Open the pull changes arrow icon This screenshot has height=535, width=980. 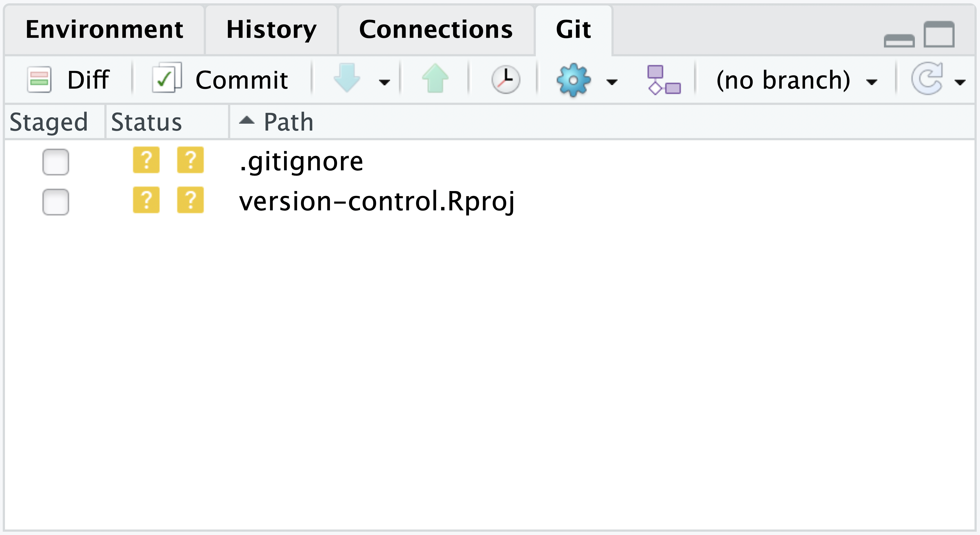click(x=346, y=79)
